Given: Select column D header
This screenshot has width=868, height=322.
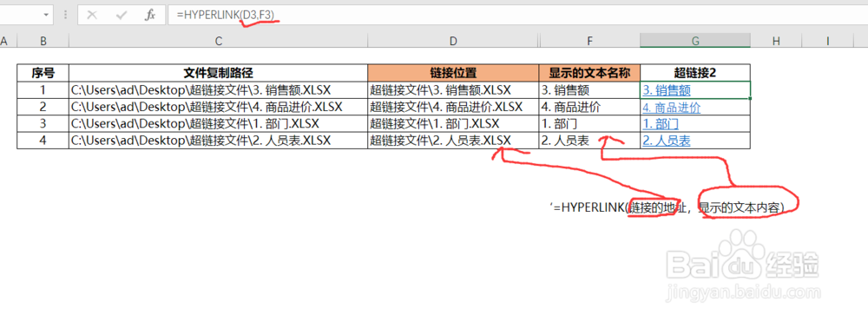Looking at the screenshot, I should (453, 41).
